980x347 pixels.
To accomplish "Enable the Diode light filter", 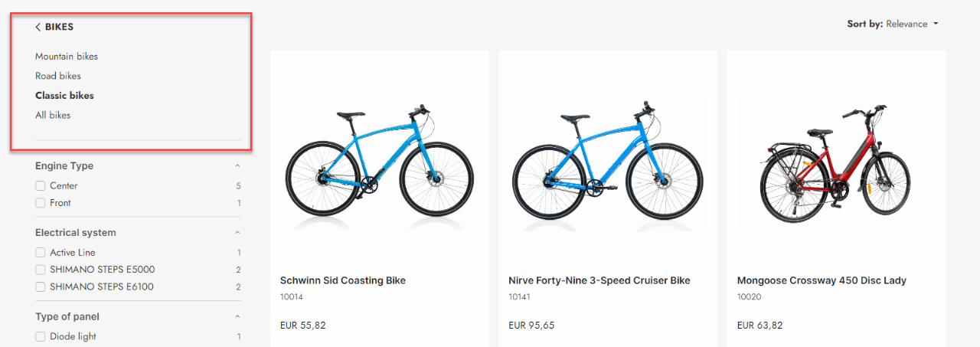I will click(41, 337).
